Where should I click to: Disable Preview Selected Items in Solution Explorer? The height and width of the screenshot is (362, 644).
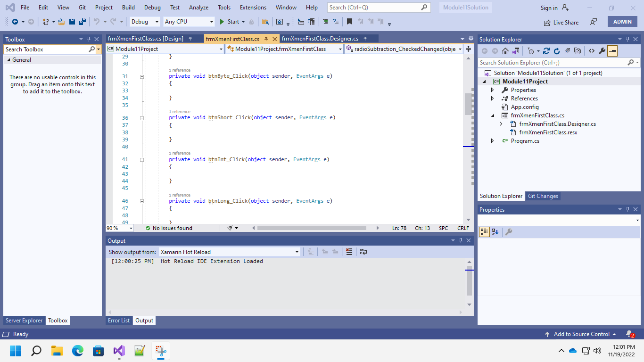point(613,50)
